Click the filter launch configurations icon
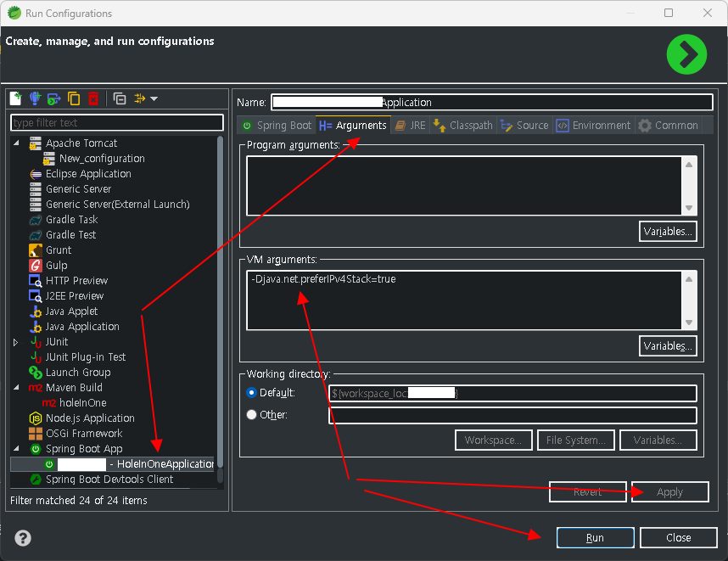728x561 pixels. [x=140, y=98]
